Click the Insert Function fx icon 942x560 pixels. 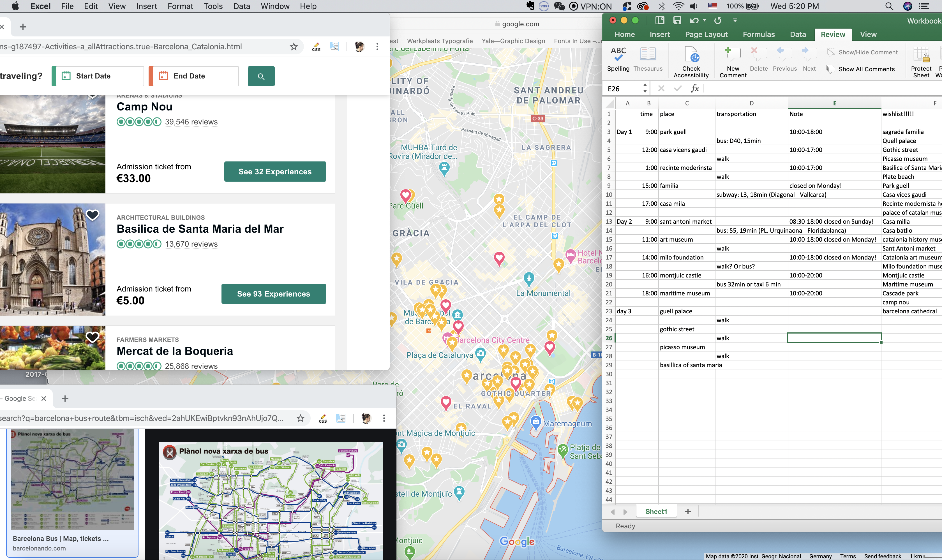pos(694,88)
